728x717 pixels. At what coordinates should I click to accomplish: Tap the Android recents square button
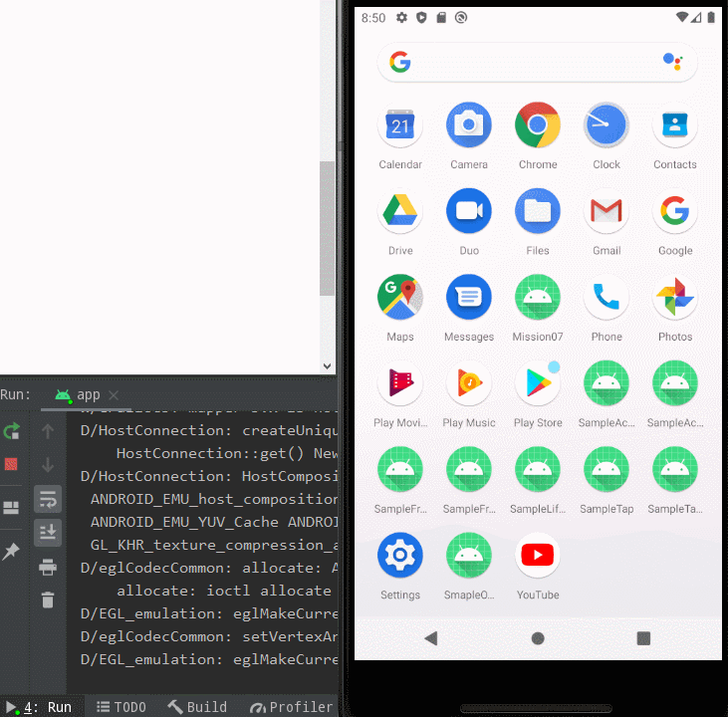(643, 638)
